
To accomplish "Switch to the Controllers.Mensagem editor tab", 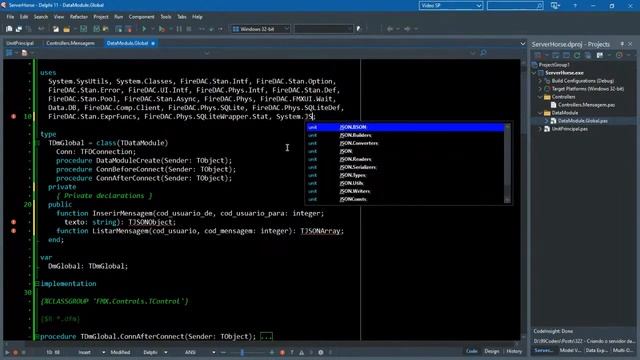I will (70, 43).
